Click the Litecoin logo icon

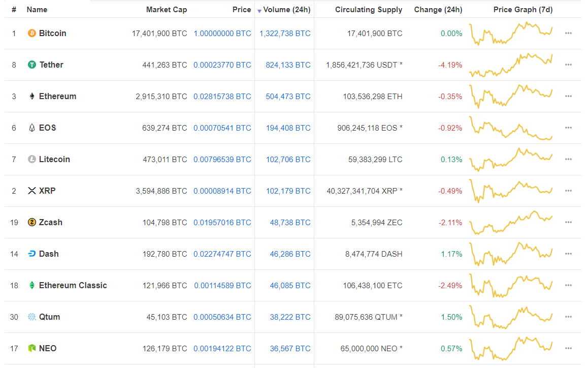point(32,160)
